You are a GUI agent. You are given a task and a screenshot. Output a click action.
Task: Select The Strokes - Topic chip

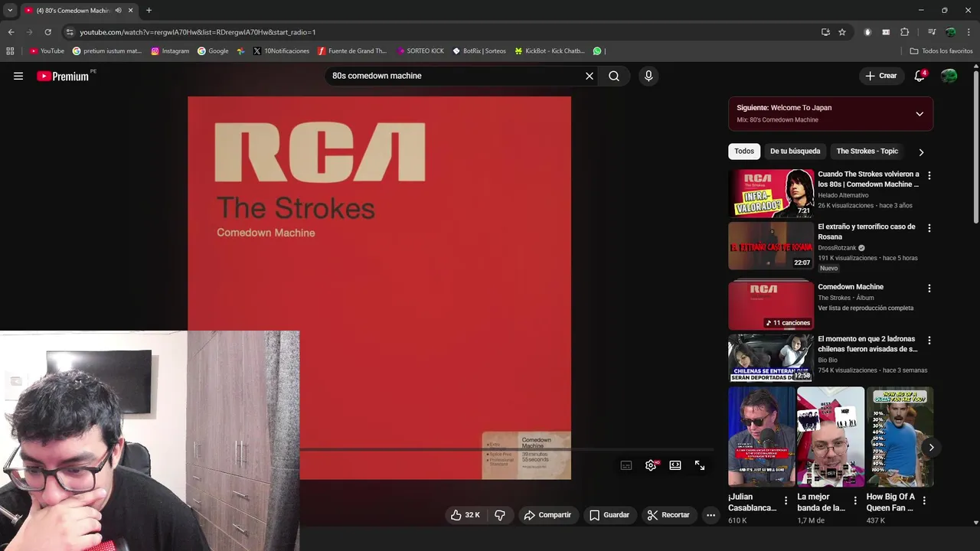pos(867,152)
